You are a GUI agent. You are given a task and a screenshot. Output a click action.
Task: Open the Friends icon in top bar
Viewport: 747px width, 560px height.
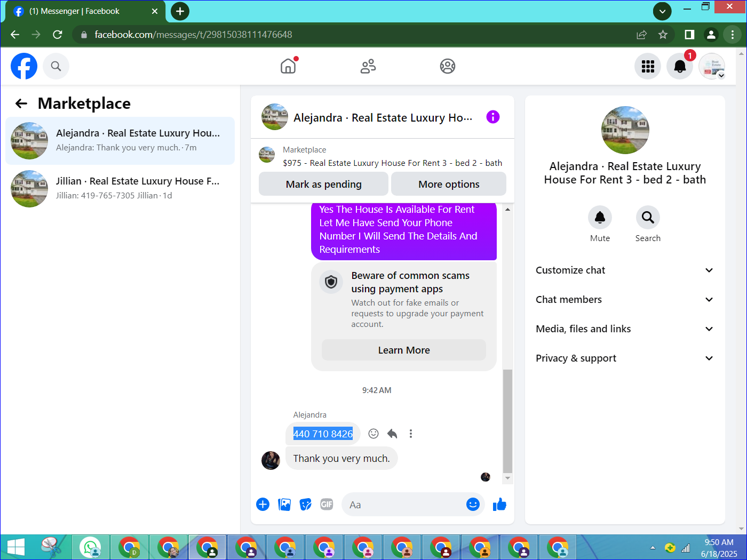click(x=368, y=66)
